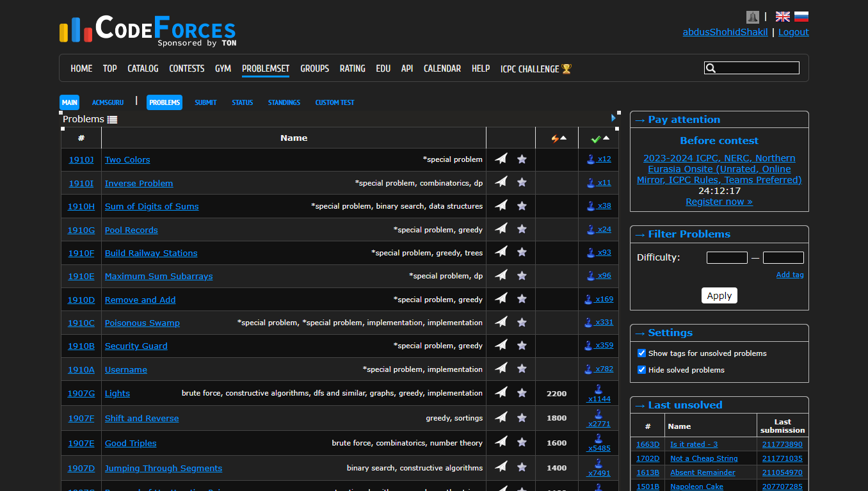Screen dimensions: 868x491
Task: Submit icon in Remove and Add row
Action: 501,298
